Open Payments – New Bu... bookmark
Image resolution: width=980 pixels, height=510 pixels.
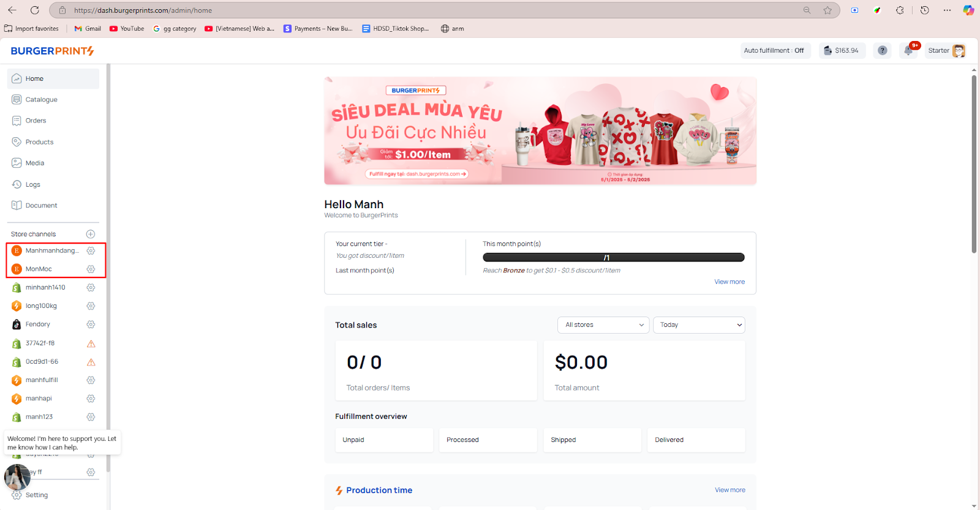click(x=318, y=28)
